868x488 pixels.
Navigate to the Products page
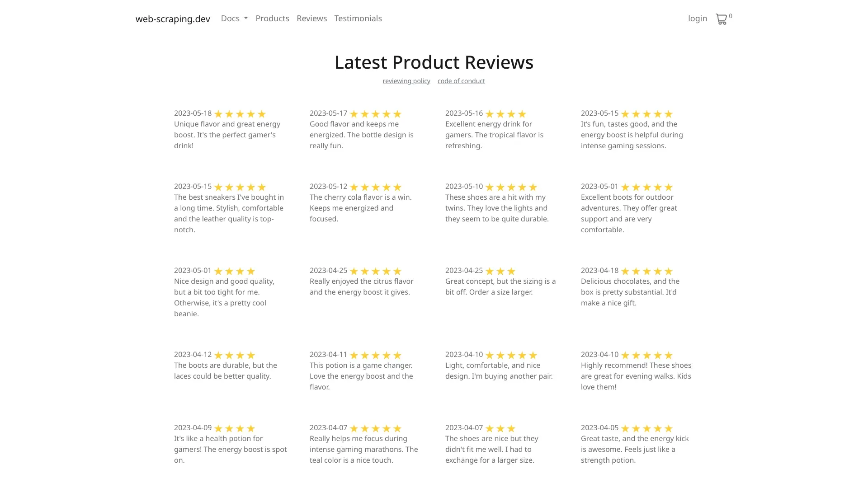272,19
